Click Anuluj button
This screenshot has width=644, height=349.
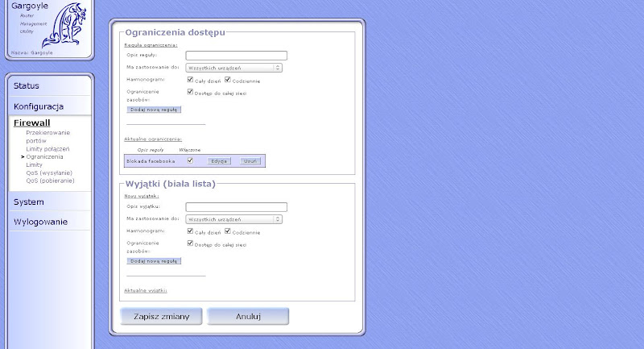click(x=248, y=317)
